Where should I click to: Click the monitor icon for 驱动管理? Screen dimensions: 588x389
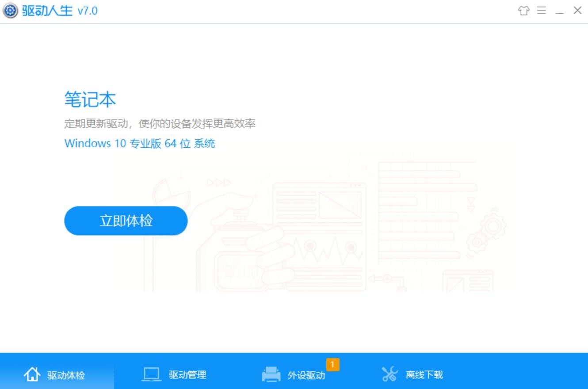[x=152, y=375]
